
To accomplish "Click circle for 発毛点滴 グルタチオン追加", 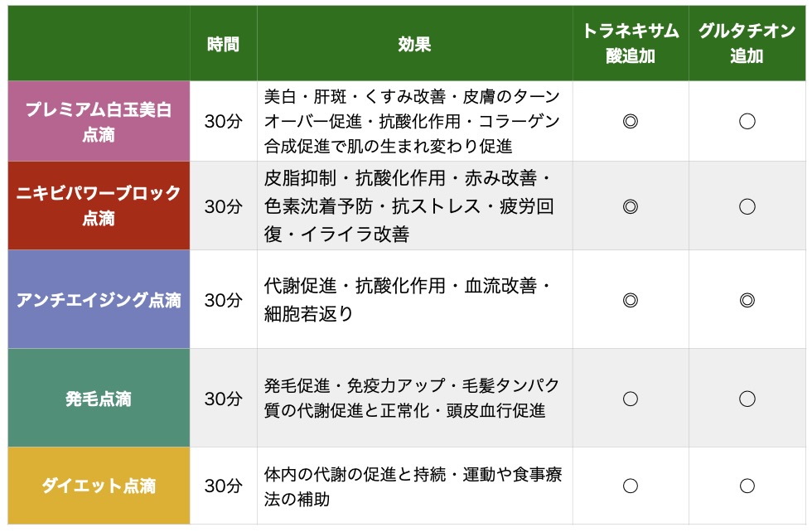I will [x=747, y=399].
